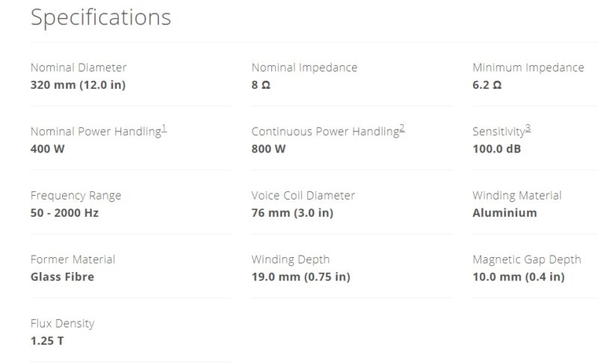Select the 800 W continuous power value
Image resolution: width=598 pixels, height=364 pixels.
tap(268, 149)
